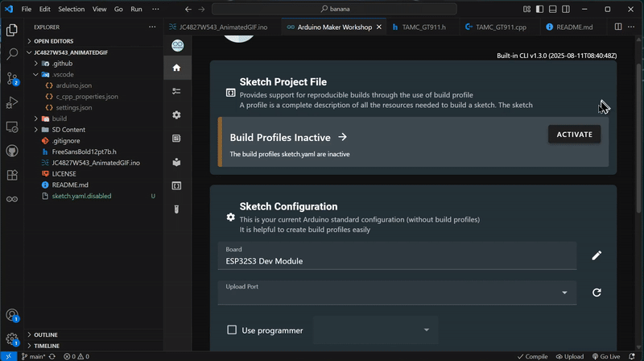Open the View menu
This screenshot has width=644, height=361.
tap(99, 9)
